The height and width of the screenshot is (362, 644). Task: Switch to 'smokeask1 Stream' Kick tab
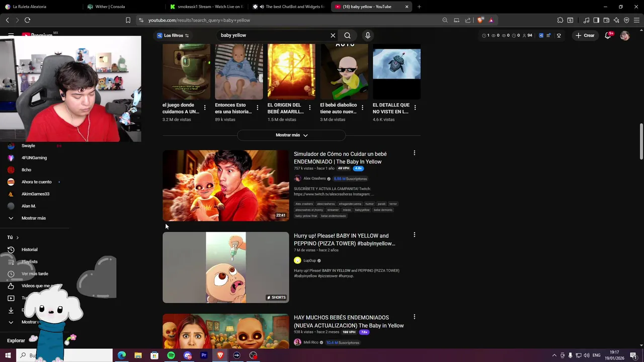tap(207, 7)
